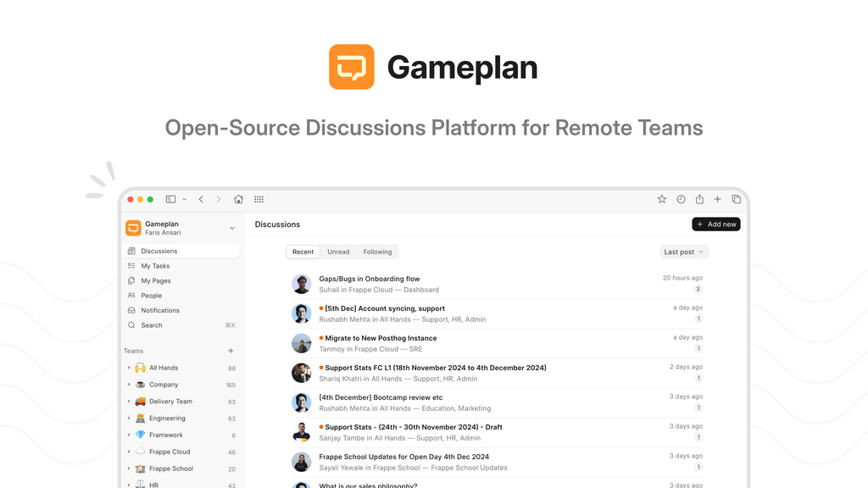The width and height of the screenshot is (868, 488).
Task: Expand the Gameplan workspace switcher
Action: pyautogui.click(x=232, y=228)
